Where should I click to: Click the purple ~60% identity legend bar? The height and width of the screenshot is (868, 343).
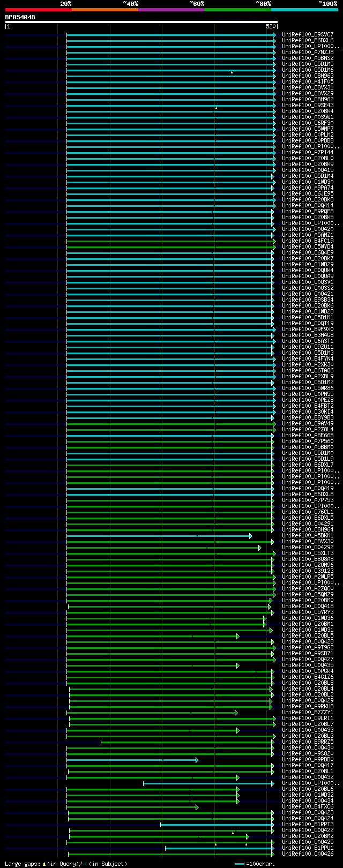[171, 10]
